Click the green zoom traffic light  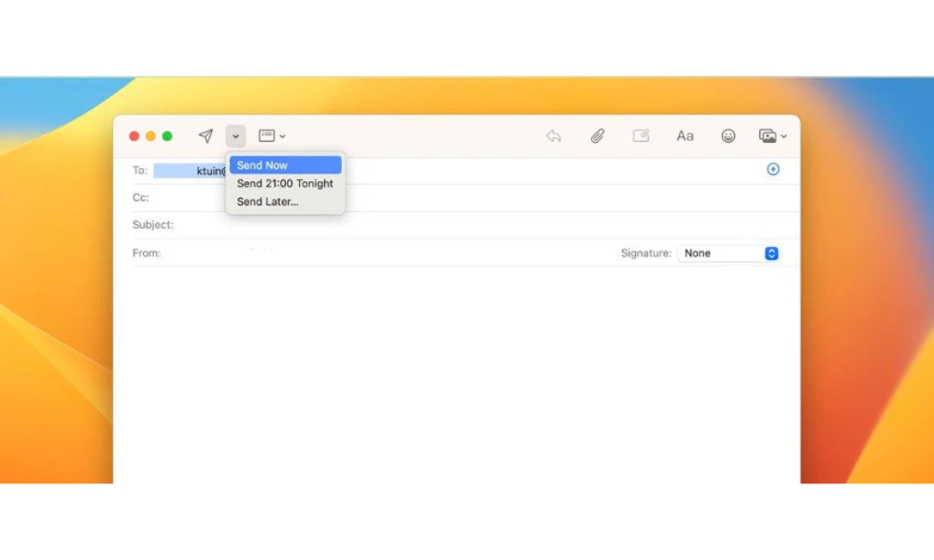pos(165,135)
